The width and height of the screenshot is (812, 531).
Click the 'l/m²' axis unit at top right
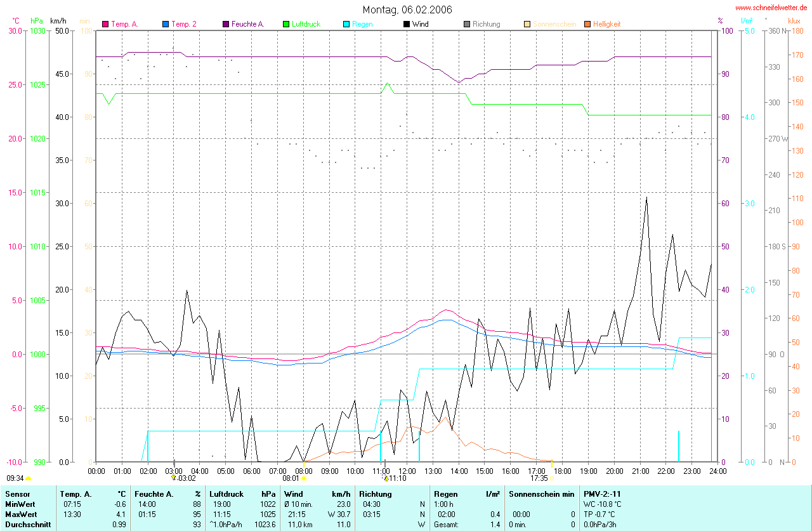point(747,20)
